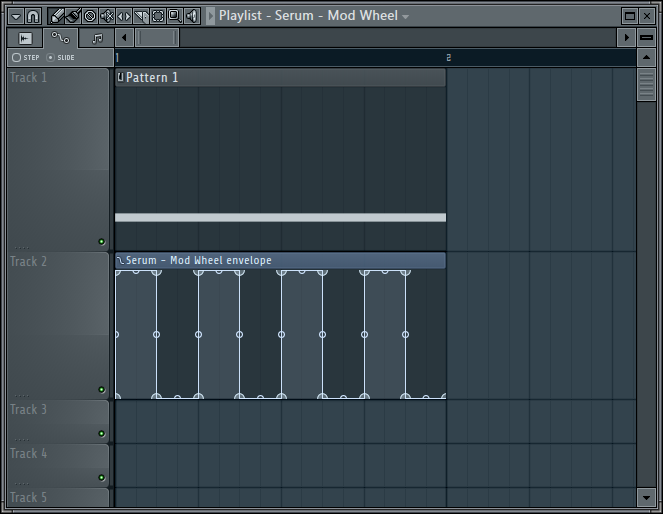
Task: Click the horizontal scrollbar handle
Action: 157,38
